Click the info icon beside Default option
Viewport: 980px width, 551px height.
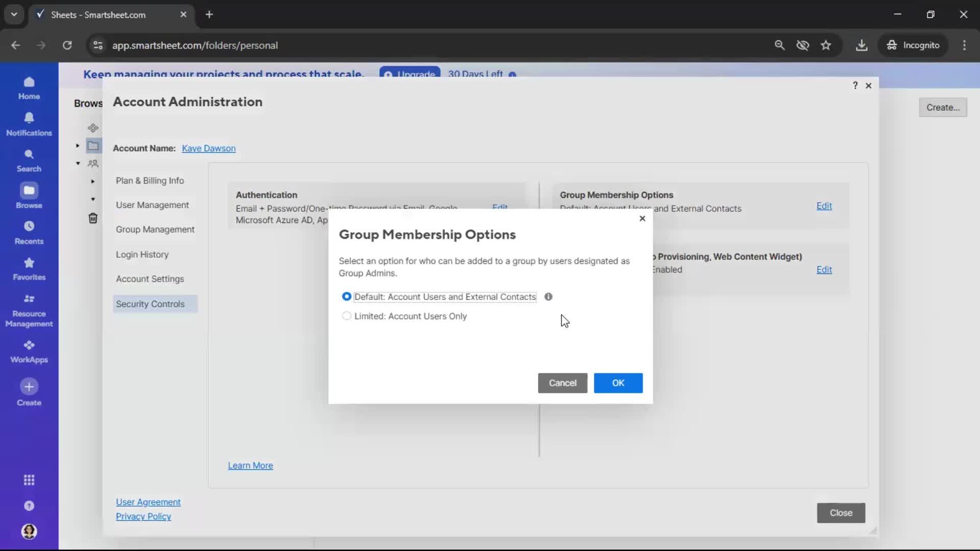coord(549,297)
